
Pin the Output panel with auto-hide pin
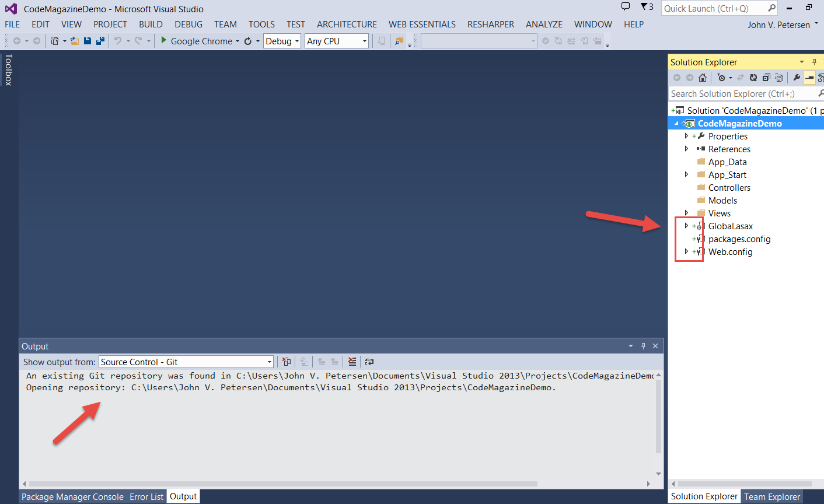(x=644, y=346)
